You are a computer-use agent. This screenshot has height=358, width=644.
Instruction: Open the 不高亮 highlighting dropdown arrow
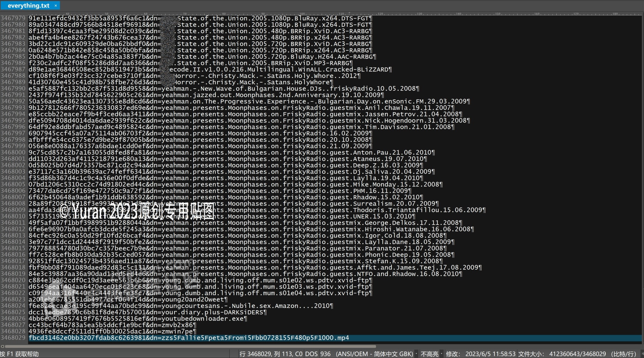442,354
